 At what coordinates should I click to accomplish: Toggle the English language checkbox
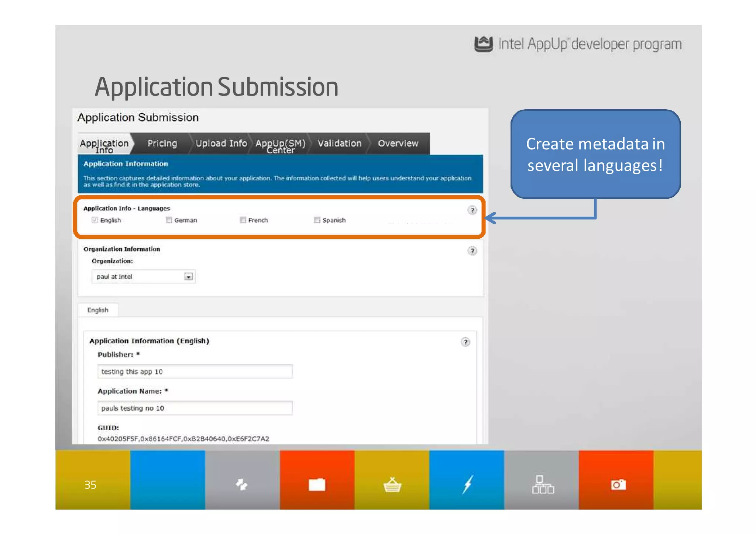pos(94,220)
